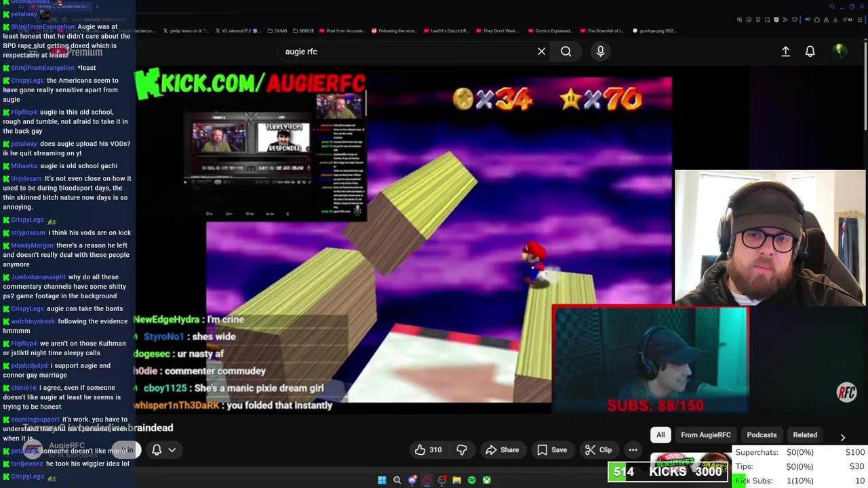868x488 pixels.
Task: Open bookmark 'The Downfall of L...'
Action: (602, 30)
